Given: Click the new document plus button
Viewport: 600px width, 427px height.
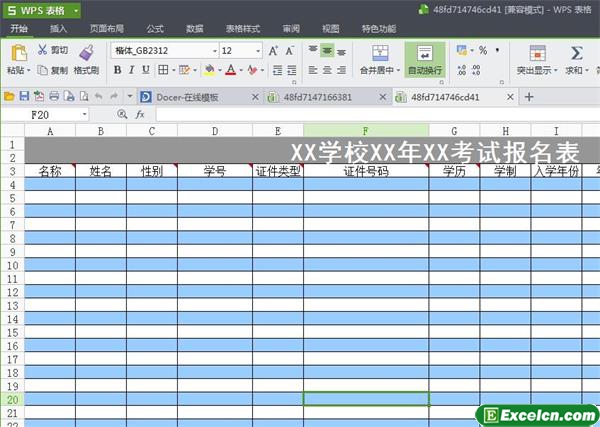Looking at the screenshot, I should pos(529,97).
